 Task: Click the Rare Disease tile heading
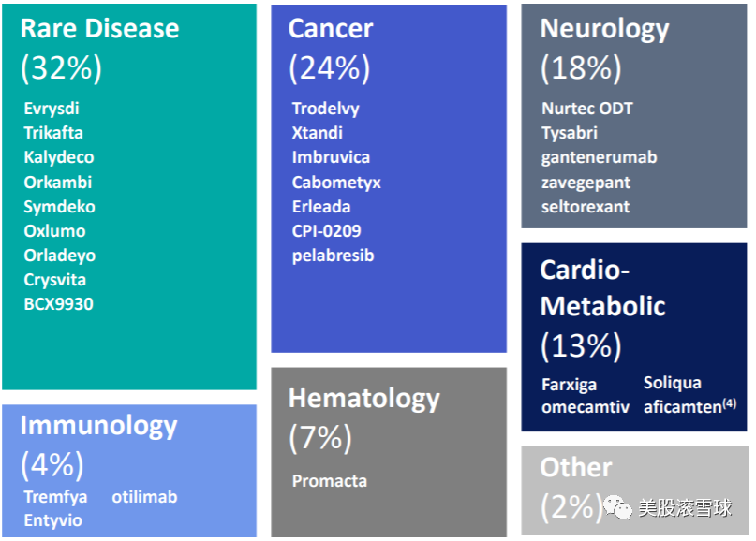(99, 28)
